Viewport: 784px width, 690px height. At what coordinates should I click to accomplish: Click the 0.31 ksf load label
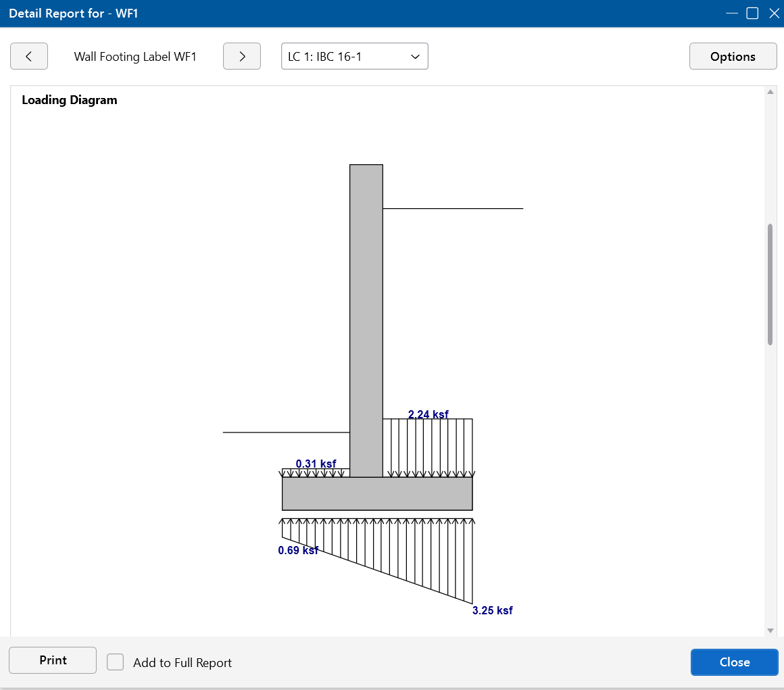[x=316, y=464]
